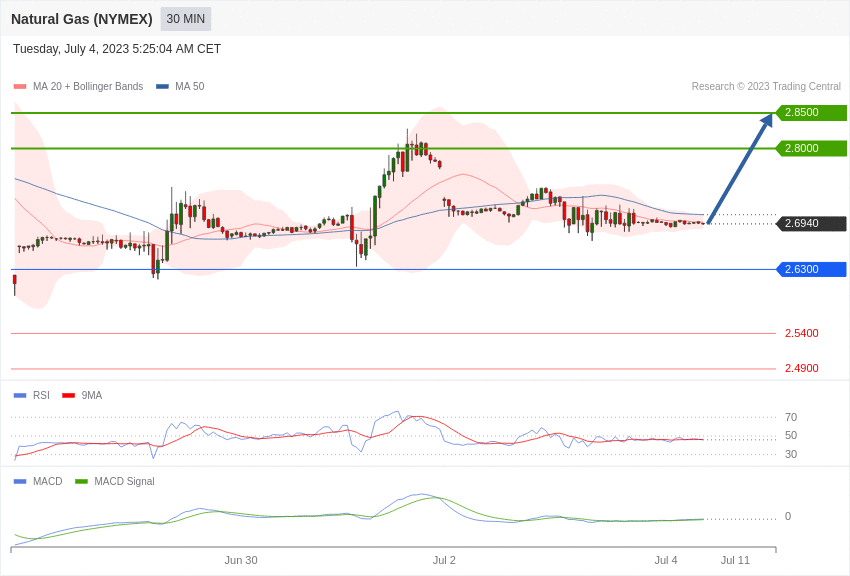Image resolution: width=850 pixels, height=576 pixels.
Task: Click the 2.8000 resistance price tag
Action: click(812, 148)
